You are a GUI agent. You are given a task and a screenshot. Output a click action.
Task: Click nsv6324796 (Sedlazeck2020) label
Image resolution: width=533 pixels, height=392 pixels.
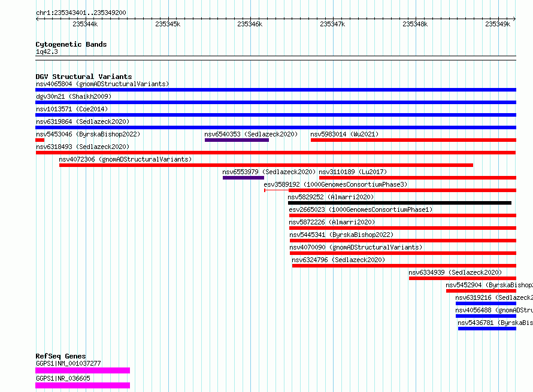click(x=338, y=260)
